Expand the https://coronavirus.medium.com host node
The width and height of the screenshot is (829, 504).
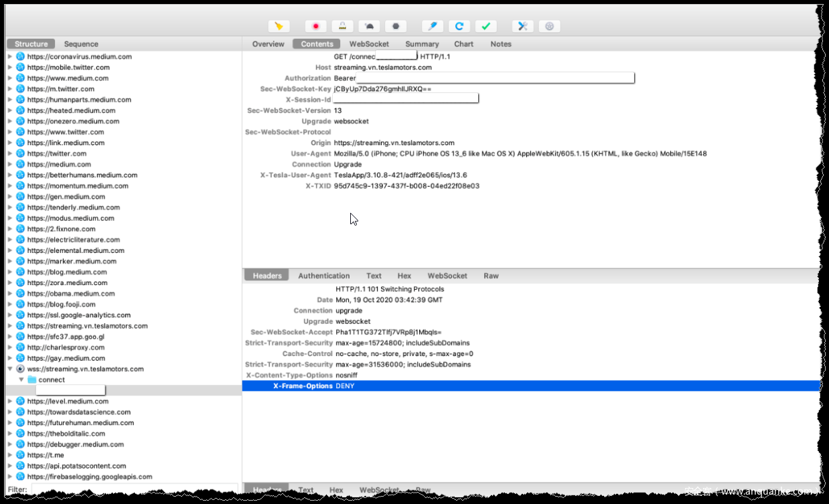pyautogui.click(x=9, y=57)
